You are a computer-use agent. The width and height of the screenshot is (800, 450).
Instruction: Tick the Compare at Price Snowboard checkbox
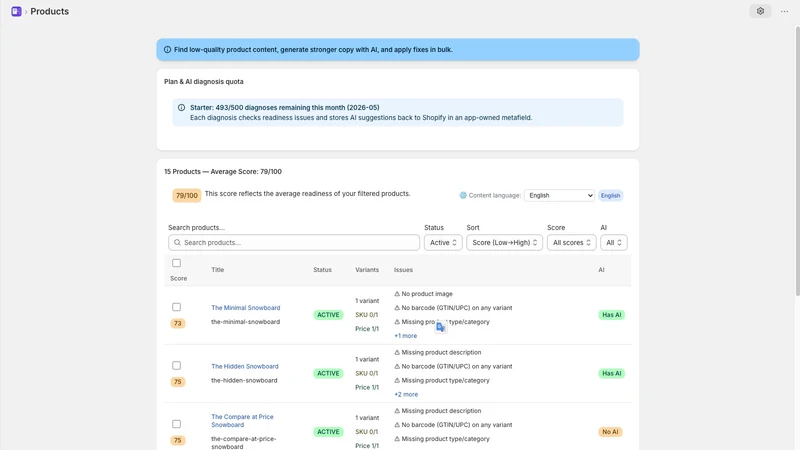177,424
